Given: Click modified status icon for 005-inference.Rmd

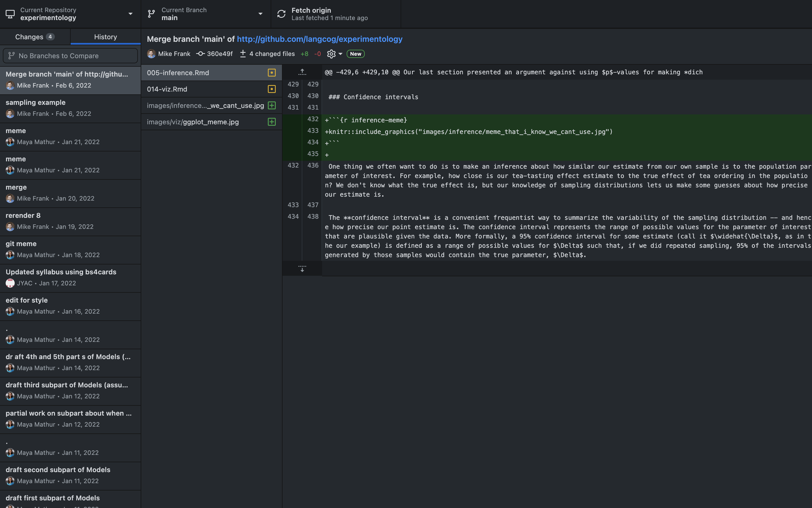Looking at the screenshot, I should pos(272,73).
